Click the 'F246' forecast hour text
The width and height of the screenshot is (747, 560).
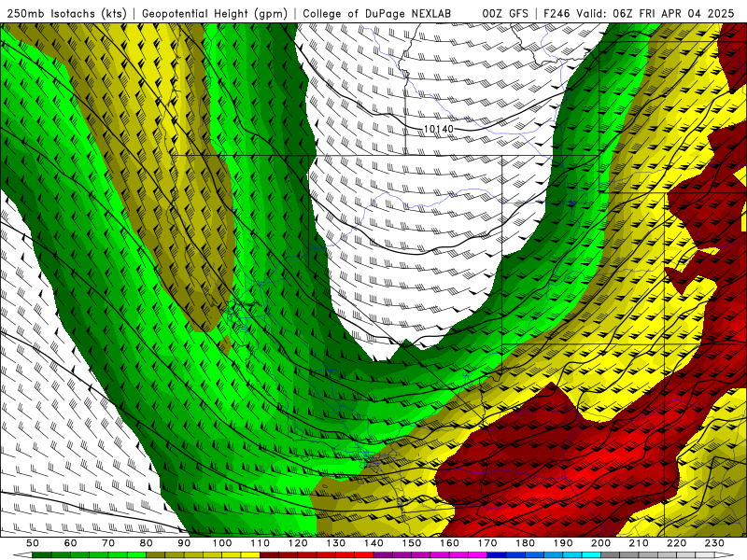click(x=557, y=14)
